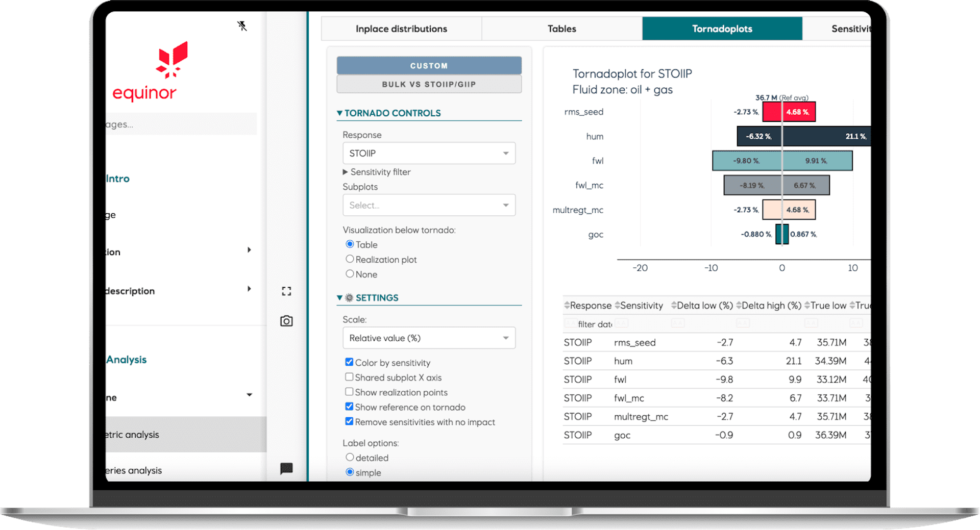Screen dimensions: 980x530
Task: Click the Equinor logo
Action: (x=150, y=72)
